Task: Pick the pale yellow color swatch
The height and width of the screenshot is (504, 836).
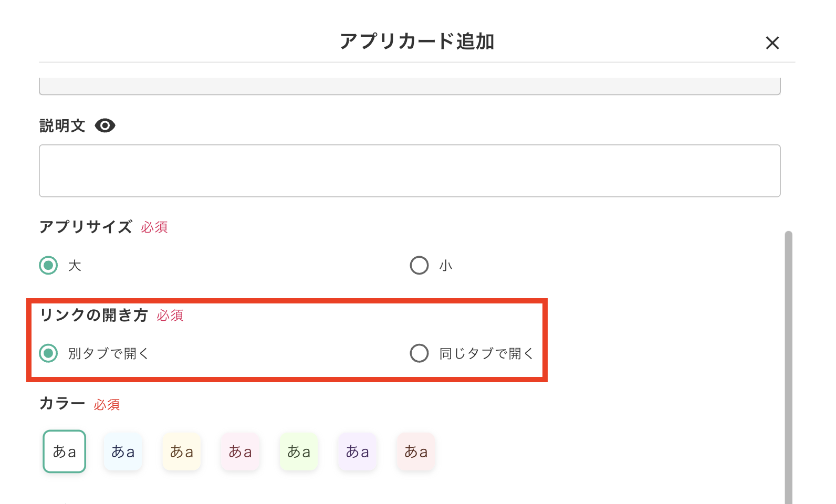Action: (x=181, y=451)
